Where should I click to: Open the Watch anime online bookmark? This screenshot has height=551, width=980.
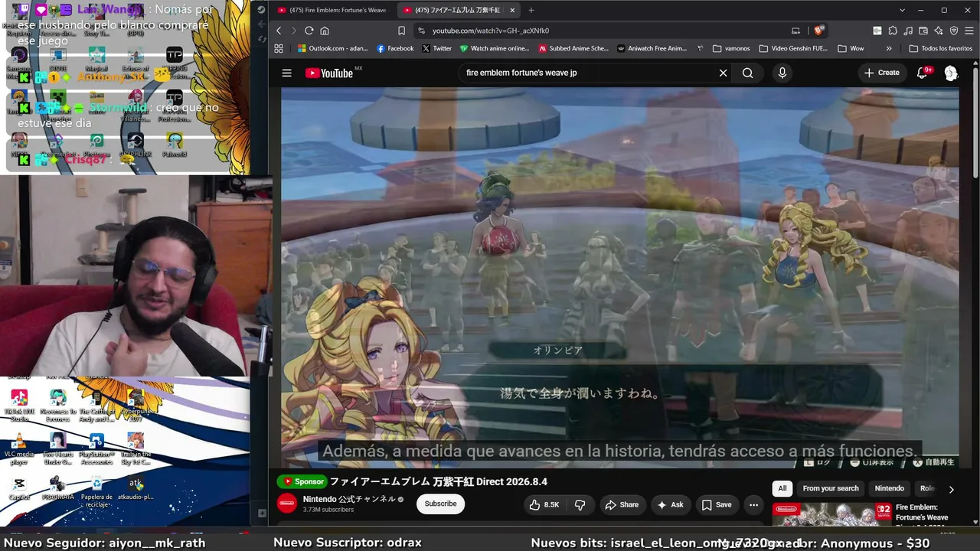tap(494, 48)
